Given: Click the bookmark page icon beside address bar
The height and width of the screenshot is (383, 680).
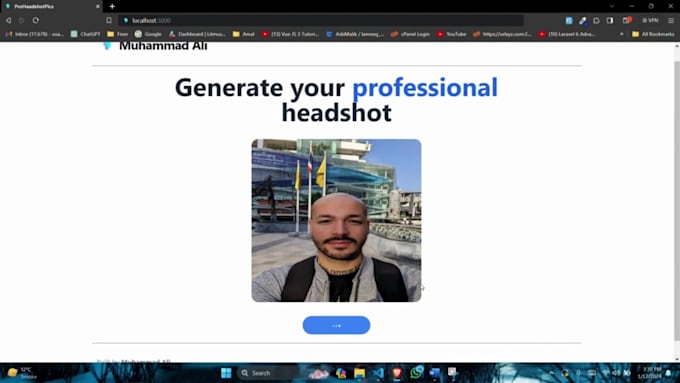Looking at the screenshot, I should pos(109,20).
